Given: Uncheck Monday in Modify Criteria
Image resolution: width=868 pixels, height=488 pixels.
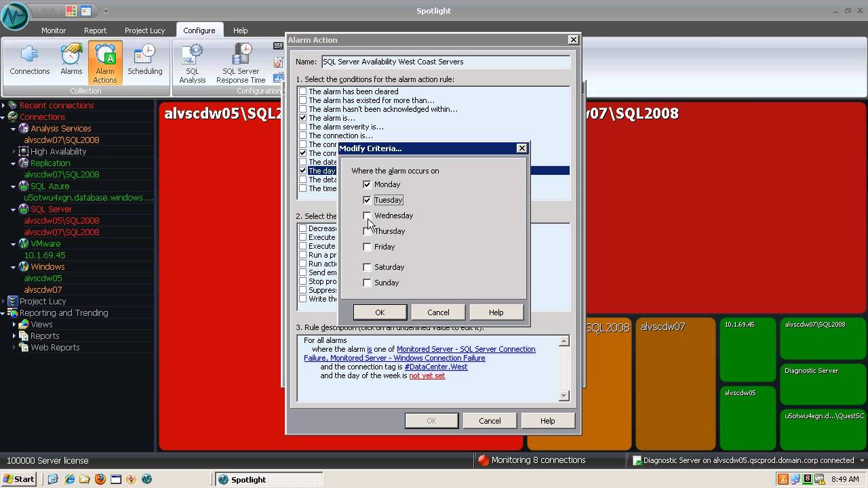Looking at the screenshot, I should pyautogui.click(x=367, y=184).
